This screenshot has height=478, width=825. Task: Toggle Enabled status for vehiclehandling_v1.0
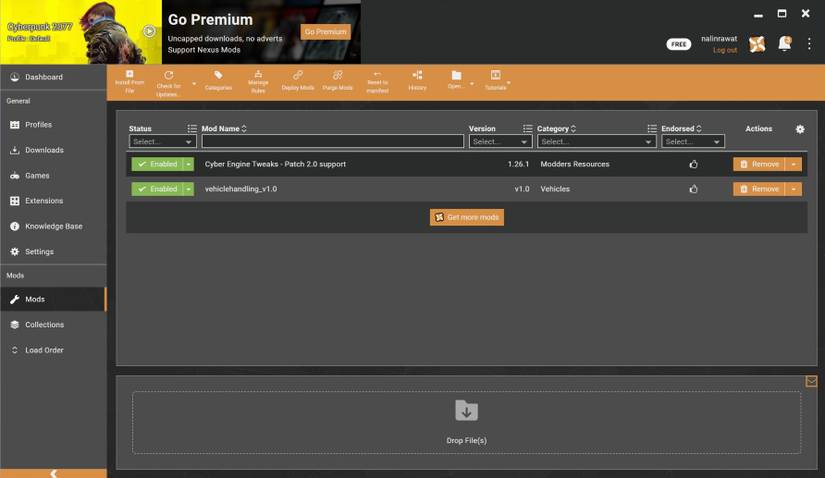tap(157, 189)
